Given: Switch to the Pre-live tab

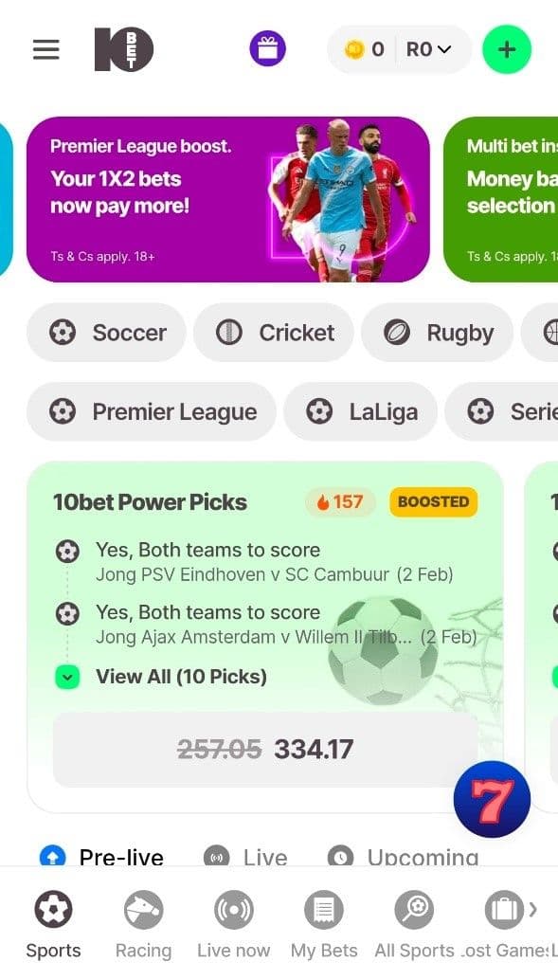Looking at the screenshot, I should 102,857.
